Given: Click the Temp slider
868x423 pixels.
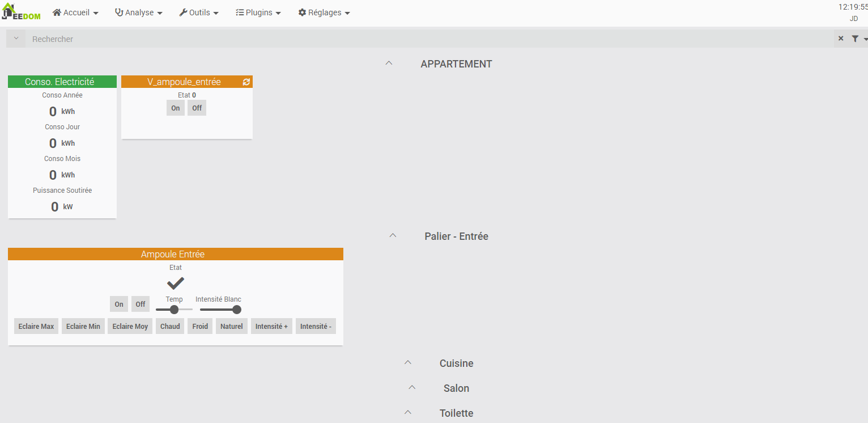Looking at the screenshot, I should (174, 310).
